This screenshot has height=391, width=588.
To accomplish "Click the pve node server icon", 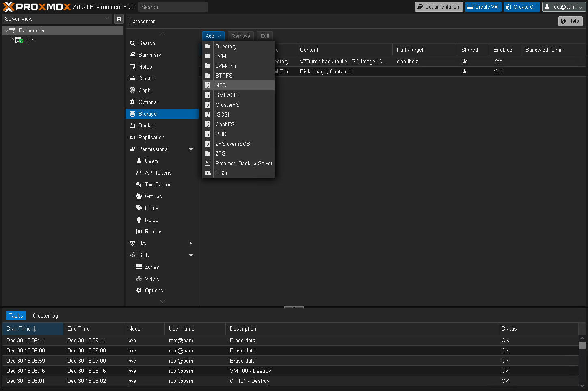I will pyautogui.click(x=19, y=40).
